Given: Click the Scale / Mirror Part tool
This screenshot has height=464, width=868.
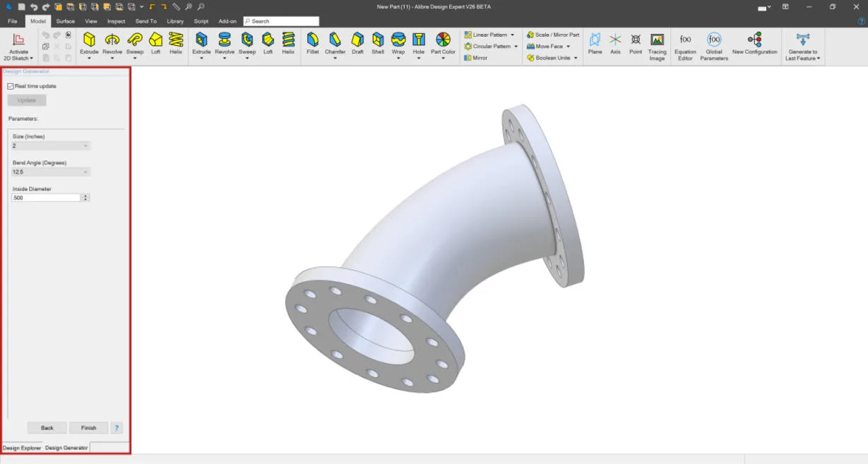Looking at the screenshot, I should point(553,35).
